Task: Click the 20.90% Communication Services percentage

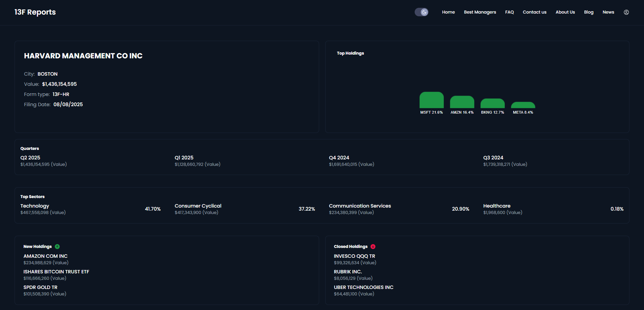Action: pos(461,209)
